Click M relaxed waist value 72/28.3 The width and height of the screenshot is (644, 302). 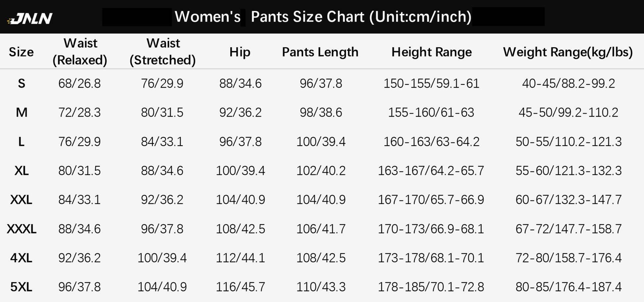[79, 112]
